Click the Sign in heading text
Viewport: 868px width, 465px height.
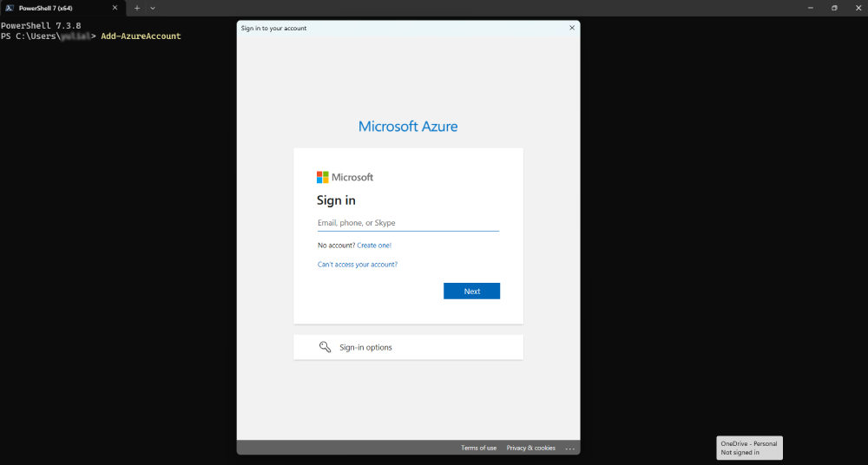click(x=336, y=200)
